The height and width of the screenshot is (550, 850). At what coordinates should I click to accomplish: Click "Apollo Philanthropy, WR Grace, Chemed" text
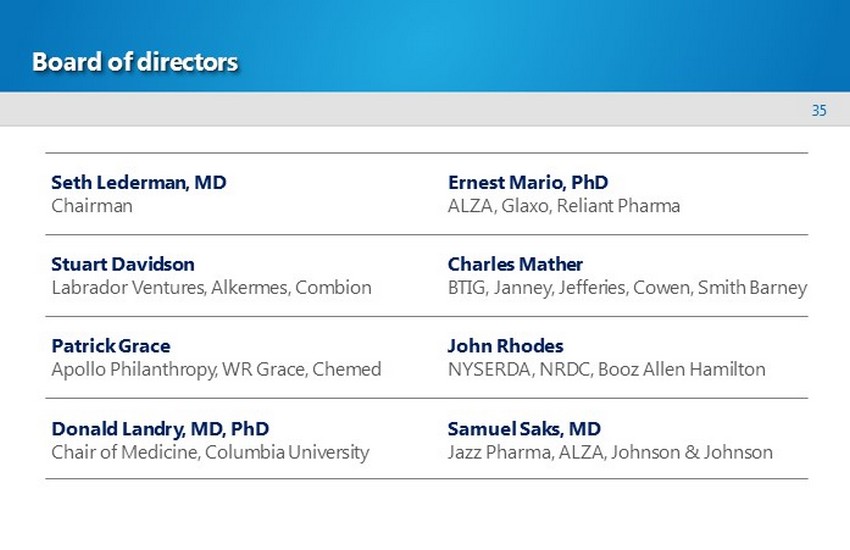(216, 369)
